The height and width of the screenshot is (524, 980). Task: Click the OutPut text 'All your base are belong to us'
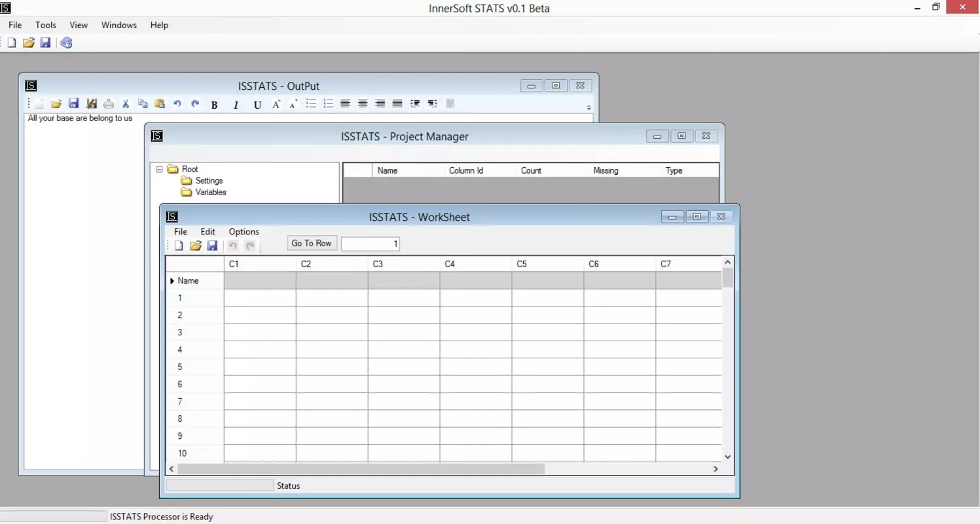[80, 119]
